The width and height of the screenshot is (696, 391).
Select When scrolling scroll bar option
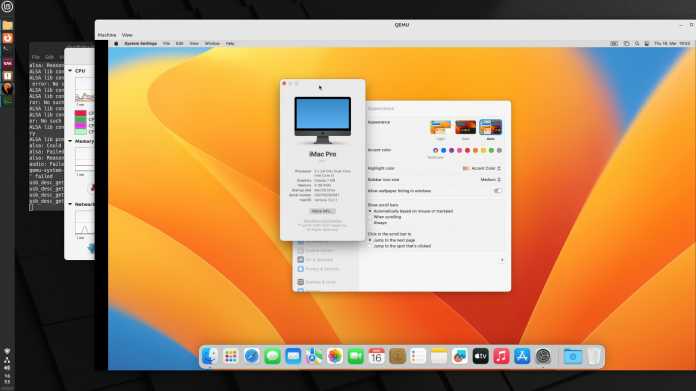point(384,217)
